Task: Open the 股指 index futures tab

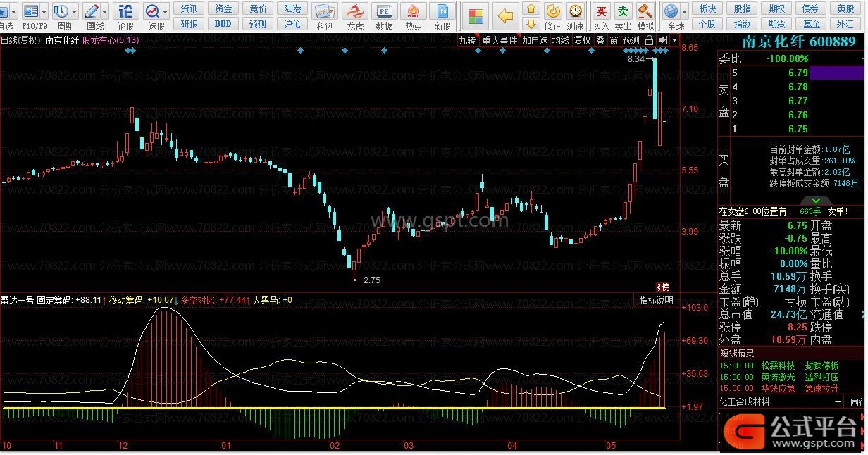Action: [742, 8]
